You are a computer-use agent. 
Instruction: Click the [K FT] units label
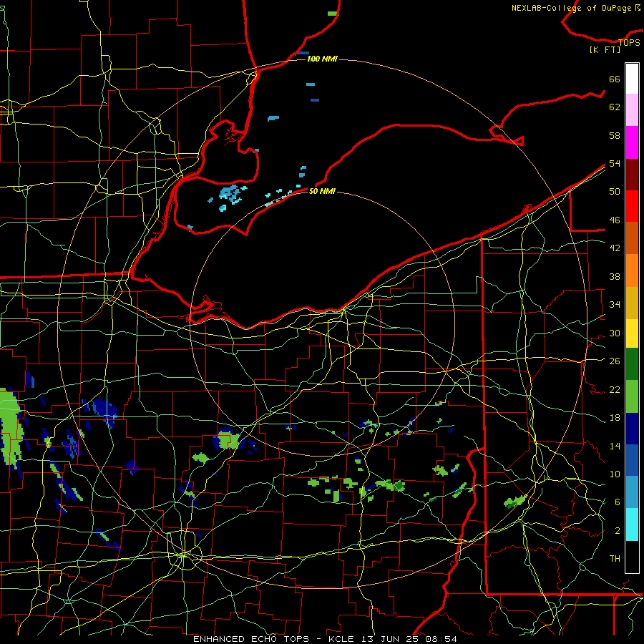(605, 49)
